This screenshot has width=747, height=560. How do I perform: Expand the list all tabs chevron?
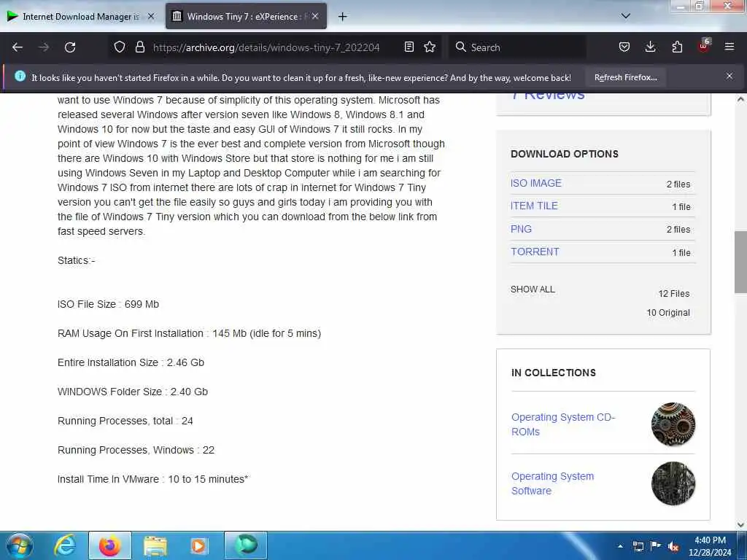(x=625, y=16)
